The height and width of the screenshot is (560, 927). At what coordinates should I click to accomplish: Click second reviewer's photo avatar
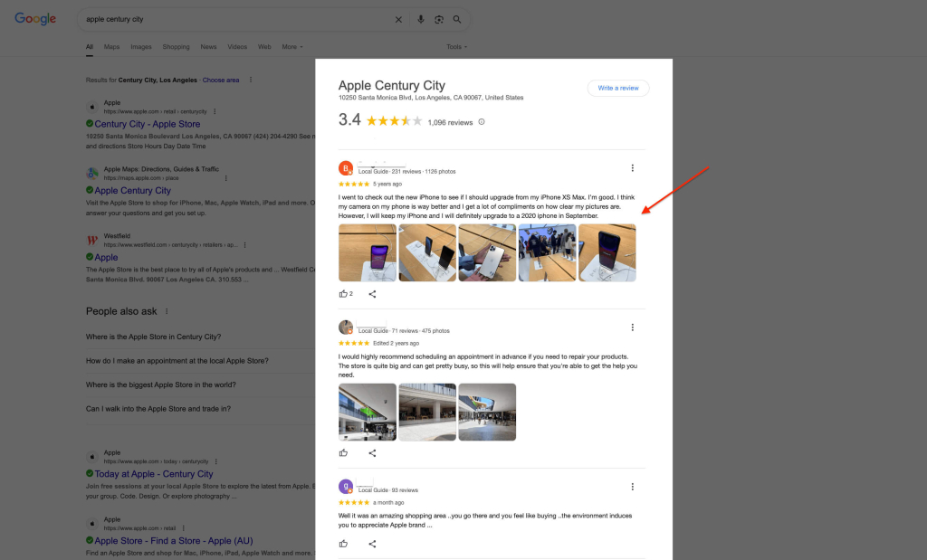(346, 327)
